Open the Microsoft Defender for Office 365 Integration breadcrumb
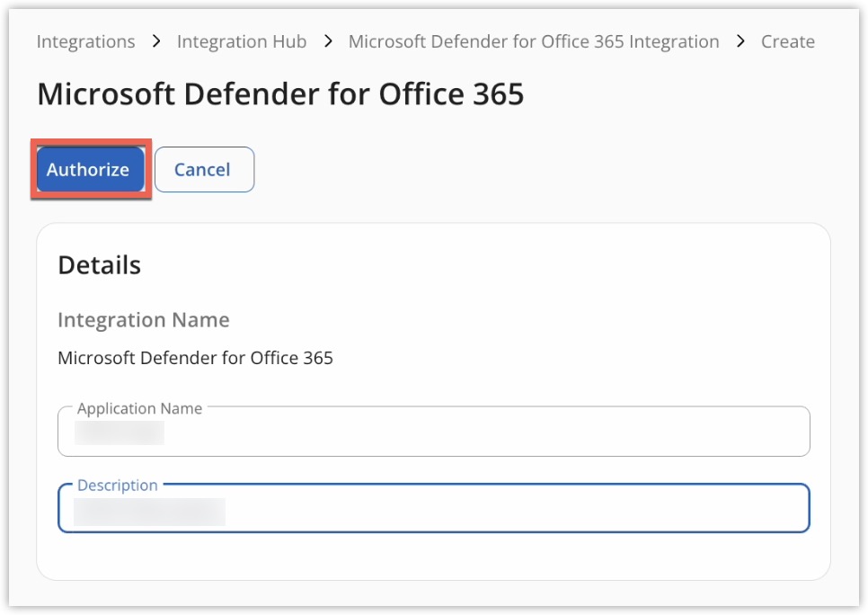The width and height of the screenshot is (868, 615). tap(534, 41)
